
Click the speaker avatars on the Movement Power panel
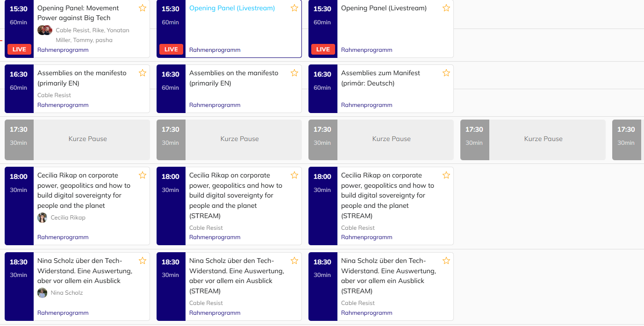point(45,30)
